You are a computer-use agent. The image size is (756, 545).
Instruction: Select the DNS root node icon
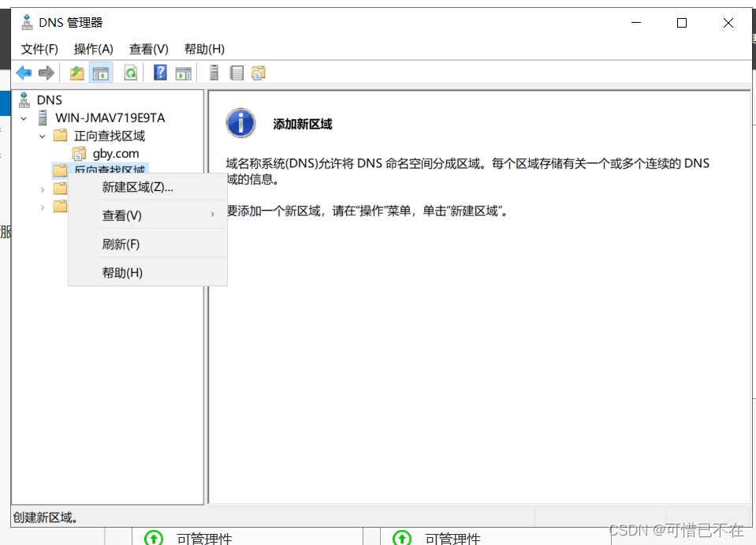click(x=24, y=100)
